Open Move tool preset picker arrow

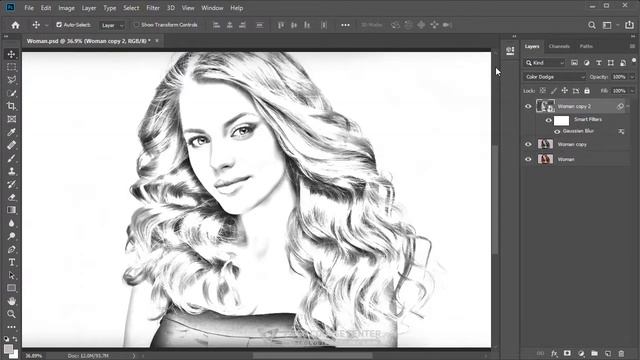pos(46,25)
